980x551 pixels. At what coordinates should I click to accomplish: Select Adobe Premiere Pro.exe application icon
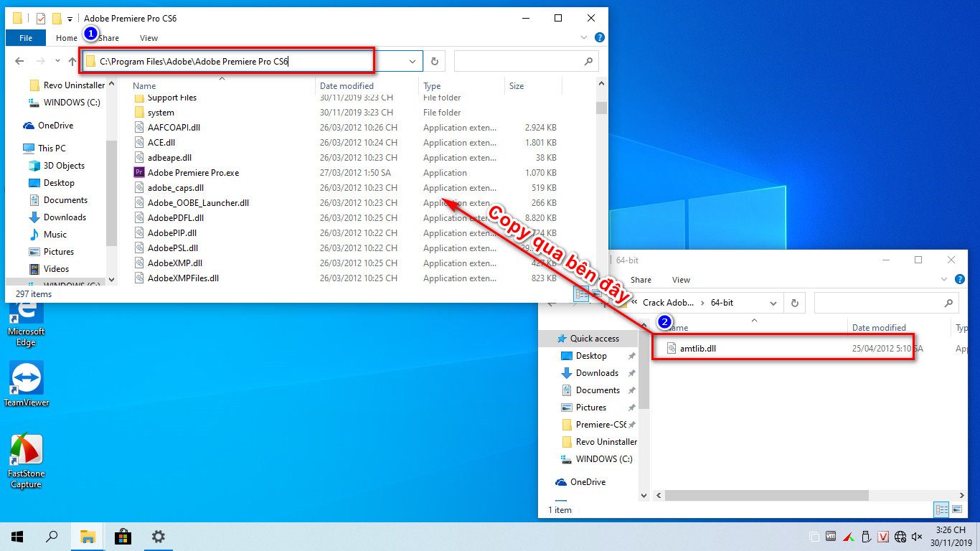[x=139, y=173]
